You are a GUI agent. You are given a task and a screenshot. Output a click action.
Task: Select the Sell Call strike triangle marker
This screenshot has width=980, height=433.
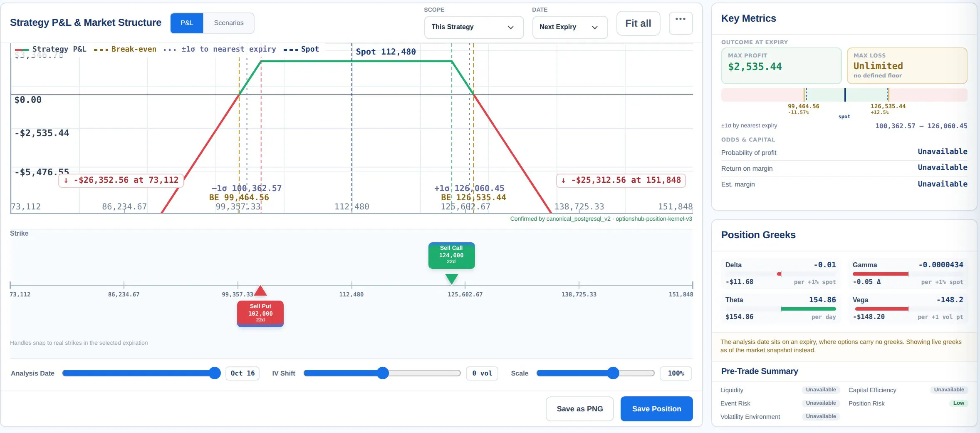451,279
